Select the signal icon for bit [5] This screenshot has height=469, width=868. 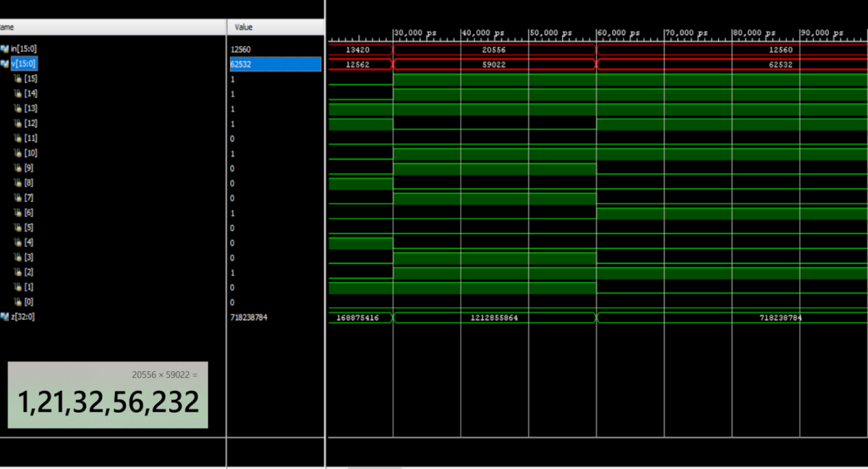click(19, 227)
